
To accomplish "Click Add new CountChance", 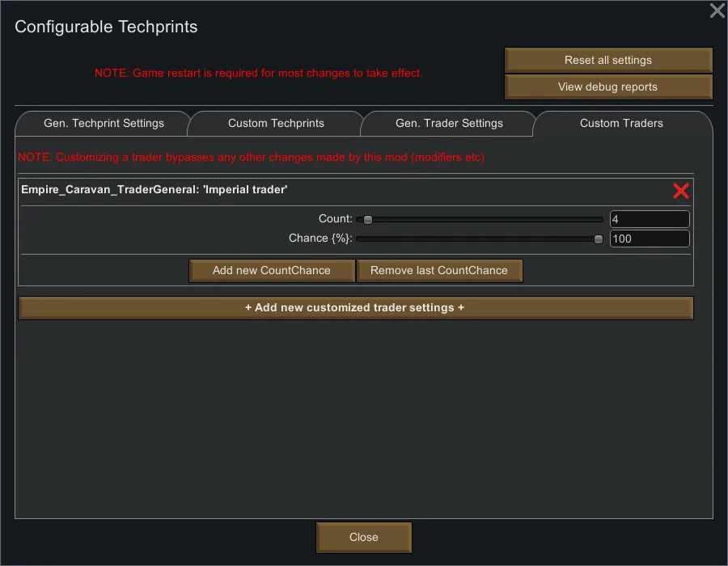I will coord(272,271).
